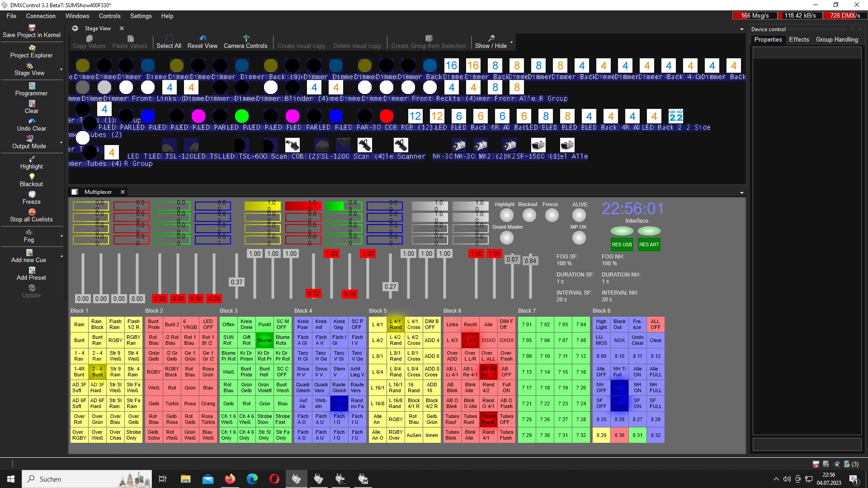
Task: Click Stop all Cuelists icon
Action: click(32, 212)
